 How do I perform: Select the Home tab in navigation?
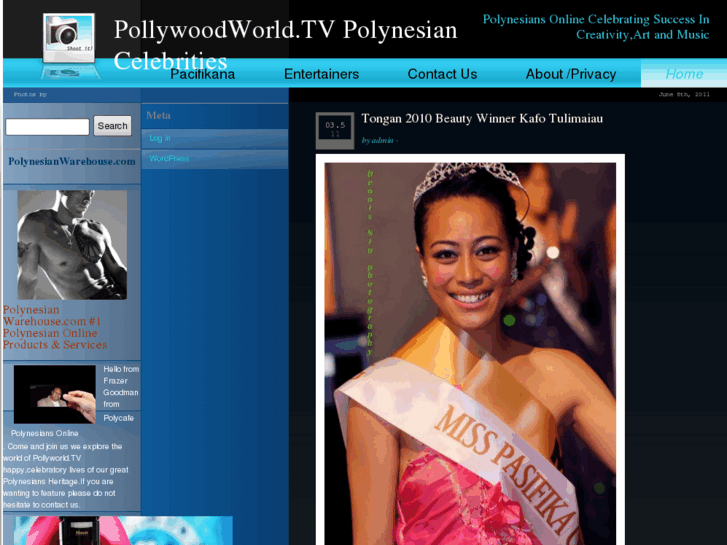[x=684, y=74]
